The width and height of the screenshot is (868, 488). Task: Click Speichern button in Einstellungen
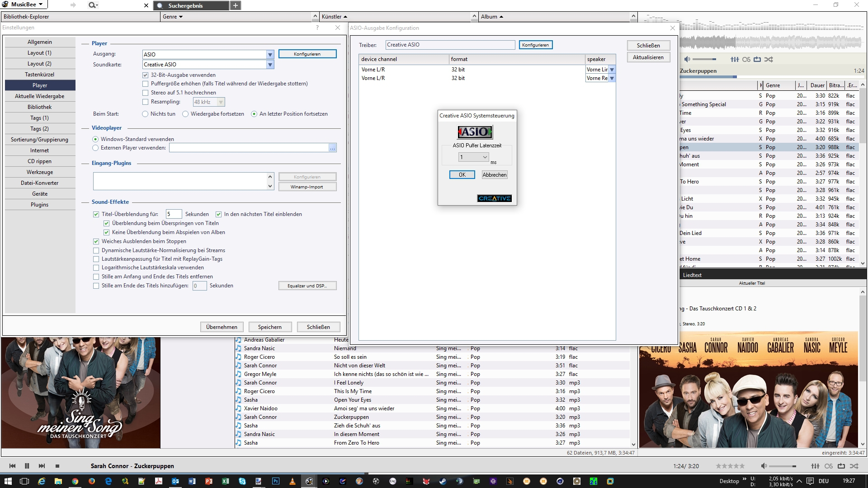point(270,327)
